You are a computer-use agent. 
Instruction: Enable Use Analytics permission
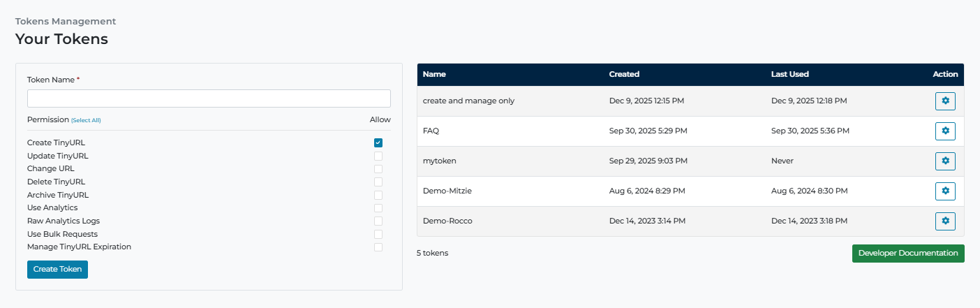pyautogui.click(x=378, y=208)
